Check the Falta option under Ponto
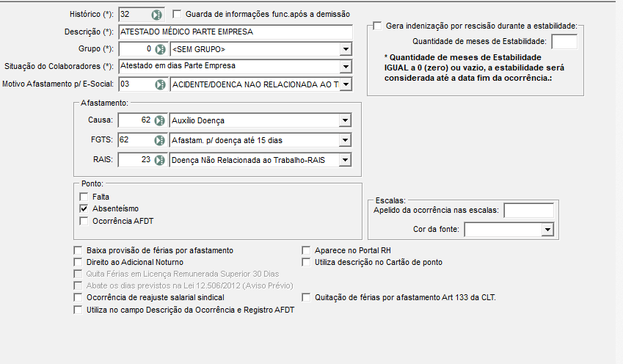The width and height of the screenshot is (623, 364). pyautogui.click(x=84, y=197)
